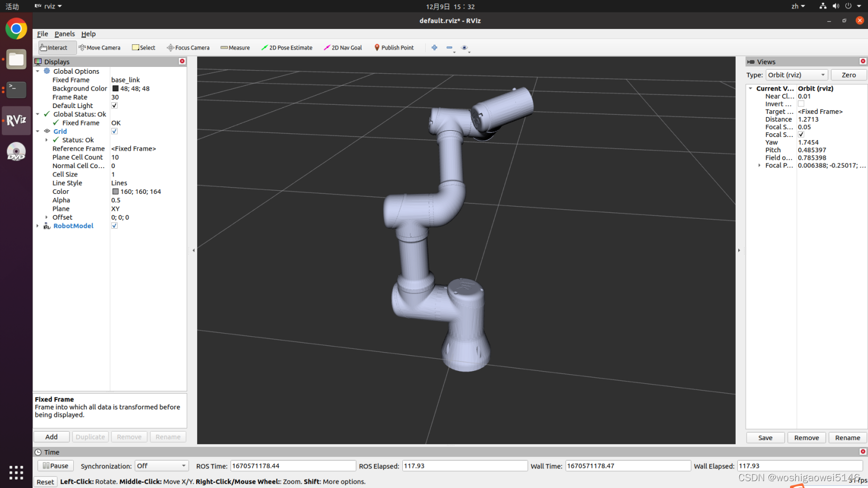
Task: Click the Add display button
Action: point(52,437)
